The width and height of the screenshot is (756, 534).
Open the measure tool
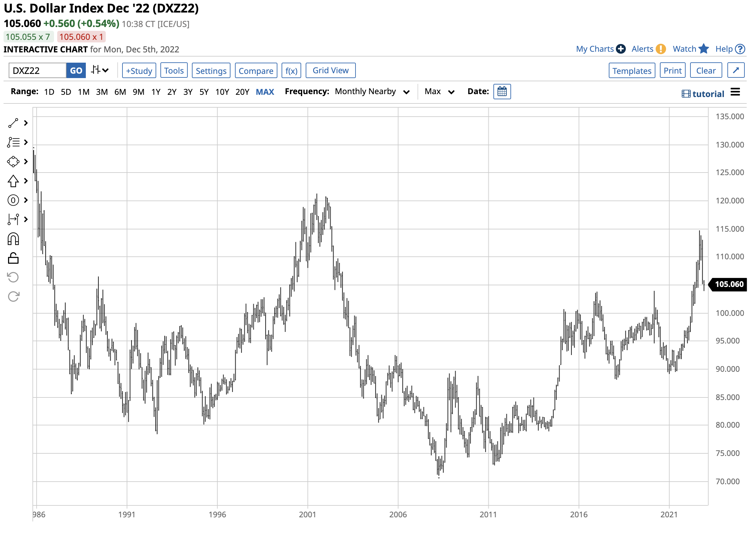[13, 219]
